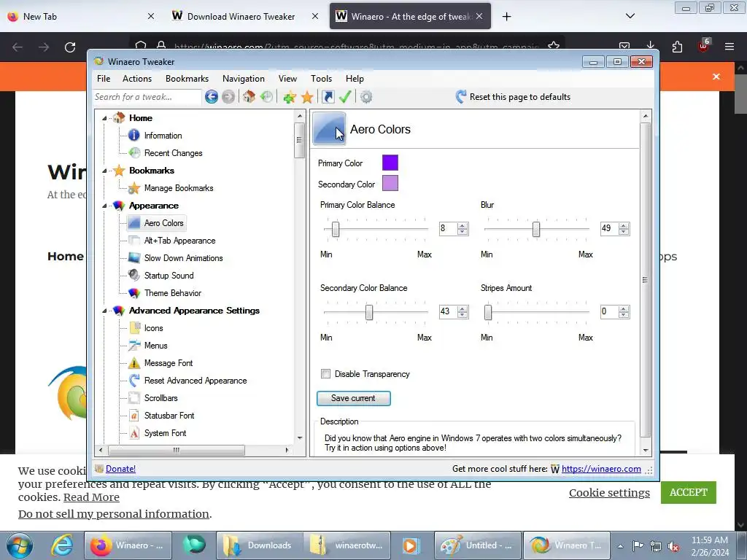
Task: Collapse the Home tree node
Action: click(x=104, y=118)
